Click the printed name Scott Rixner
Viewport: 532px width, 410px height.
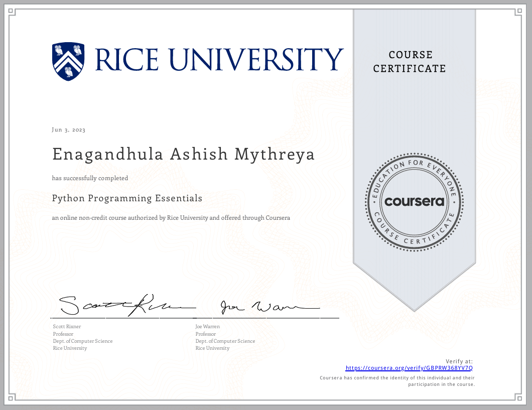click(x=67, y=327)
